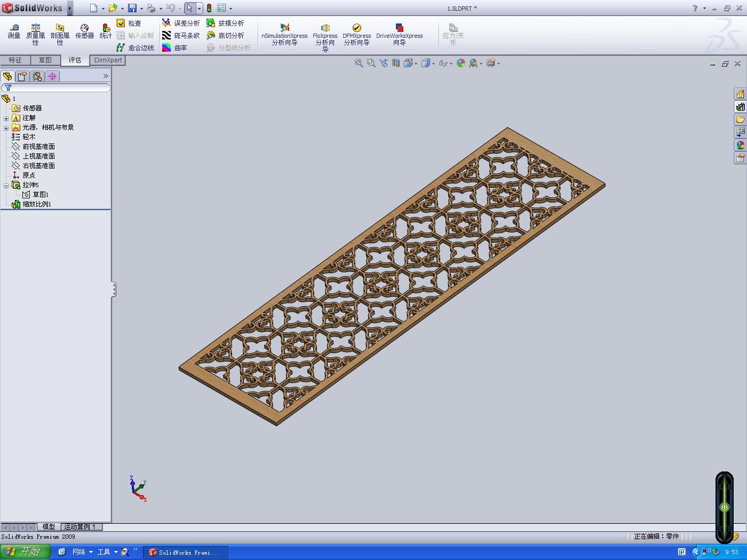747x560 pixels.
Task: Open 剖面属性 section properties
Action: click(60, 35)
